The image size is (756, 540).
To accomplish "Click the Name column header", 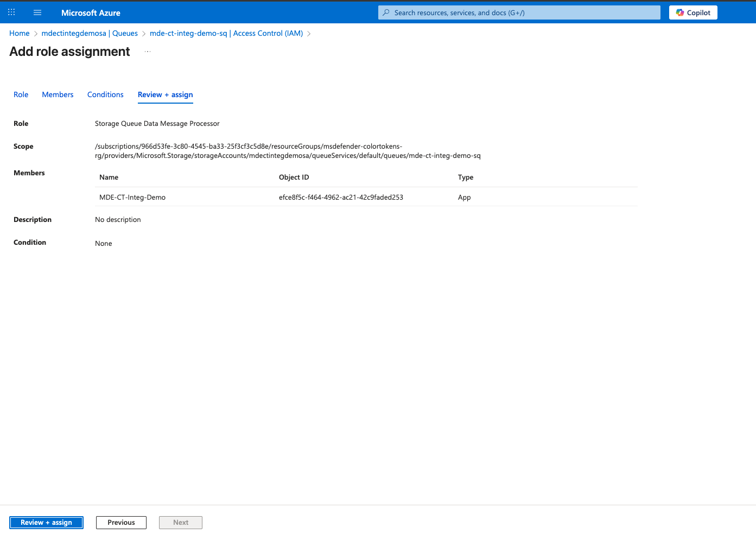I will click(x=109, y=177).
